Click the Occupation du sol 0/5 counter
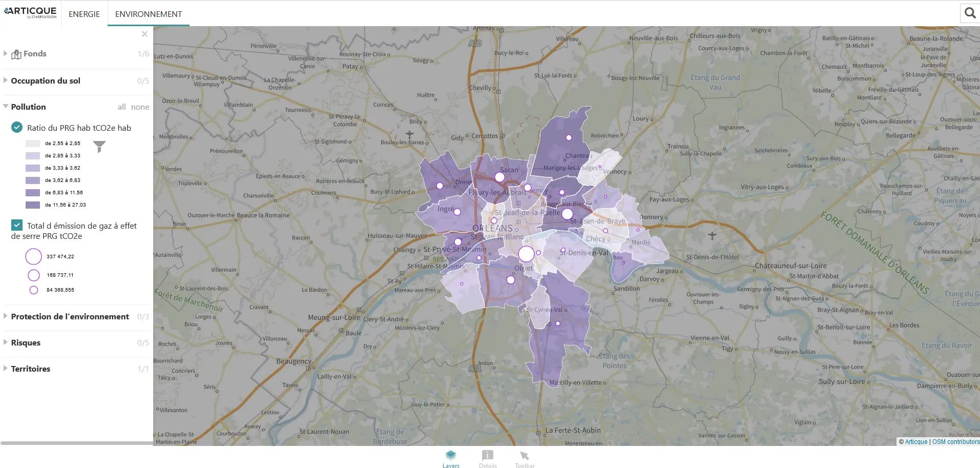Viewport: 980px width, 468px height. [143, 81]
